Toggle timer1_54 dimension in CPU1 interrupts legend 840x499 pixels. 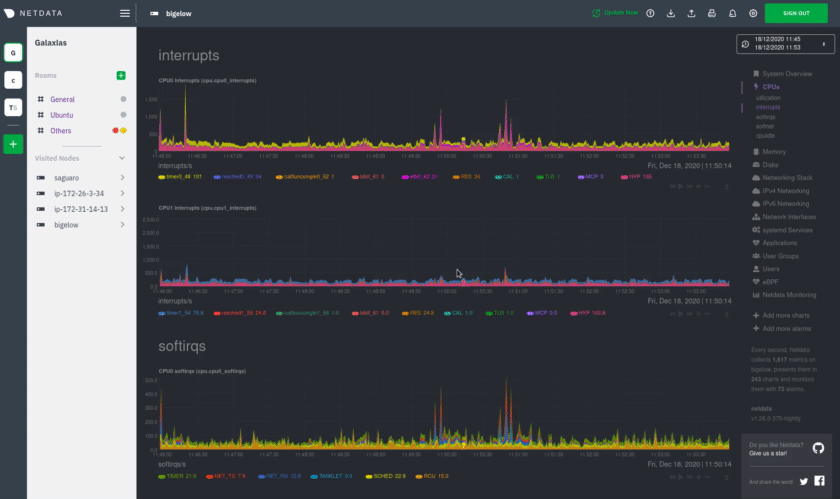tap(181, 313)
